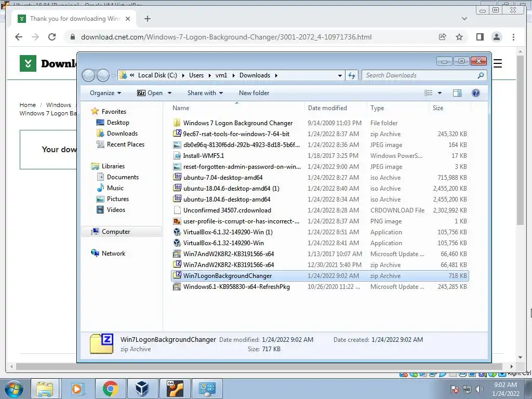
Task: Open VirtualBox from the taskbar
Action: 142,389
